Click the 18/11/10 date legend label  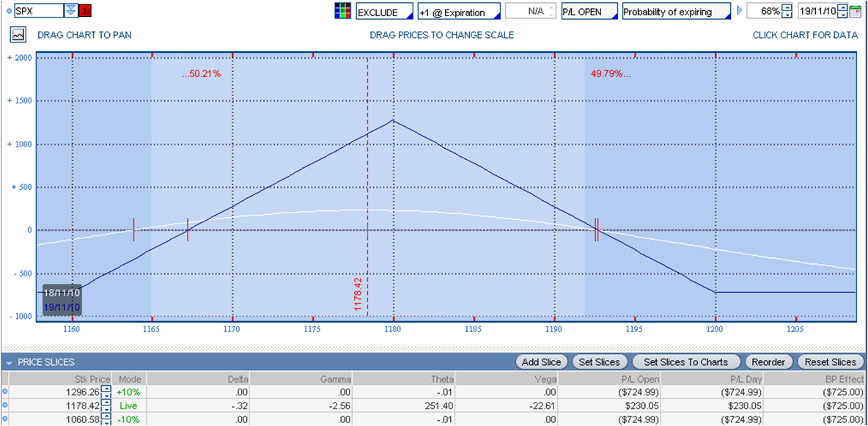coord(62,292)
